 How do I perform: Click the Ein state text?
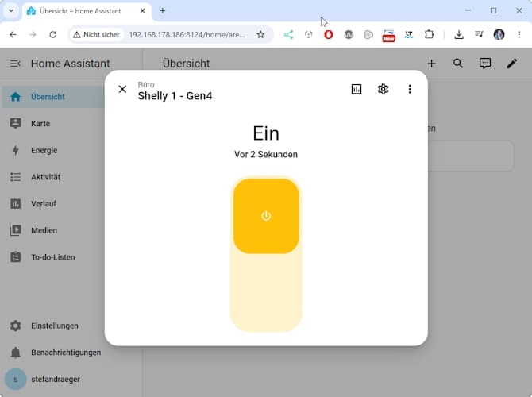point(266,133)
